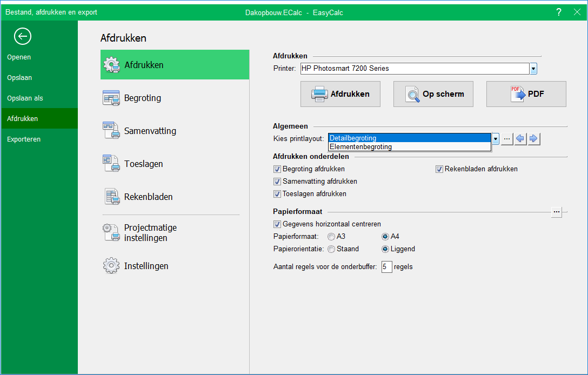Viewport: 588px width, 375px height.
Task: Click the Samenvatting printer icon
Action: pos(111,131)
